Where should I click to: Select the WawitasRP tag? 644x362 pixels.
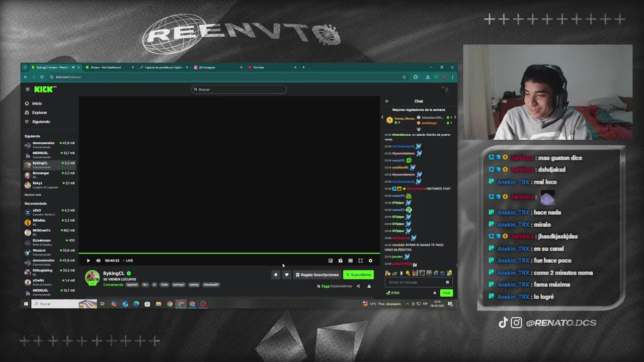point(211,285)
